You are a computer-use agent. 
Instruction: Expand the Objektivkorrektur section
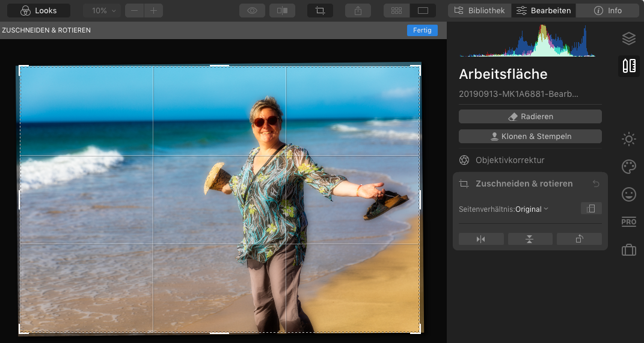[x=509, y=160]
